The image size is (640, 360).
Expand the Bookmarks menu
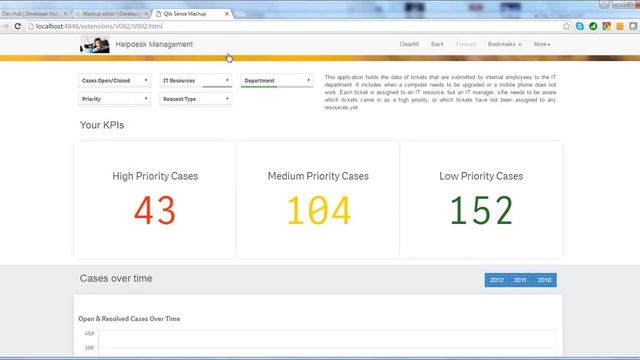pos(504,44)
